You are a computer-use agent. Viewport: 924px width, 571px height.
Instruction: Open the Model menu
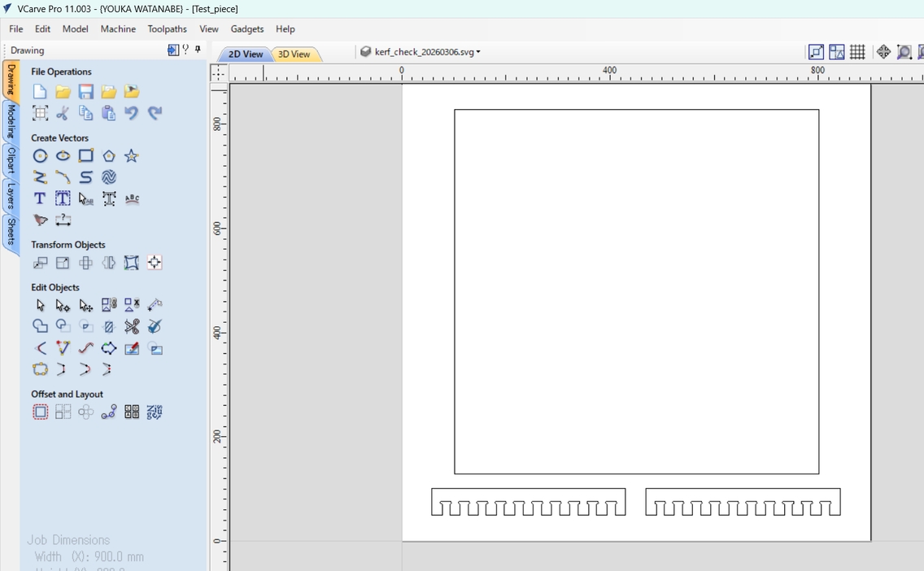pyautogui.click(x=76, y=28)
